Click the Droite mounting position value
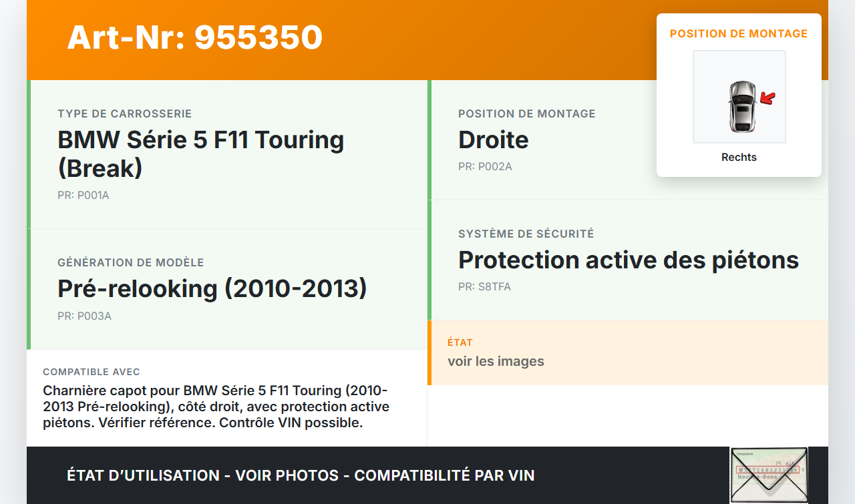This screenshot has width=855, height=504. coord(493,140)
